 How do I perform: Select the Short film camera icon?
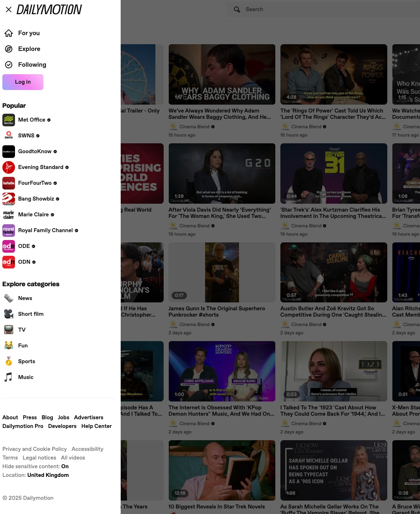tap(9, 314)
